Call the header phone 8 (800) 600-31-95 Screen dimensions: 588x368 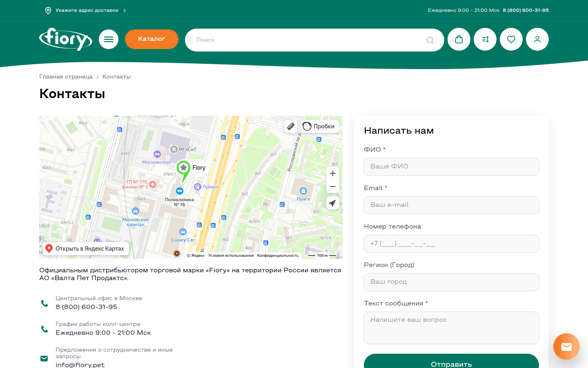[x=526, y=11]
